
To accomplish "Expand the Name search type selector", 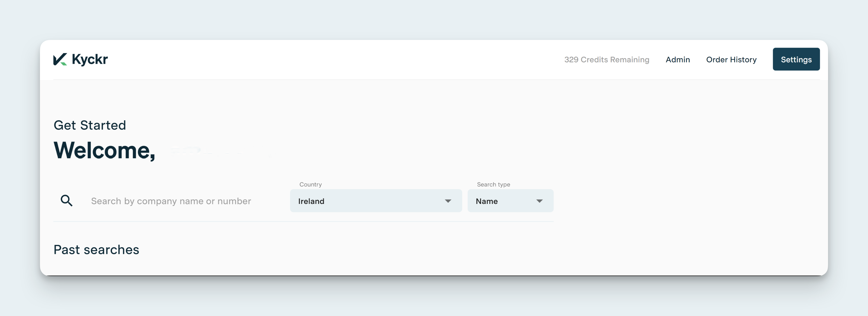I will 510,201.
